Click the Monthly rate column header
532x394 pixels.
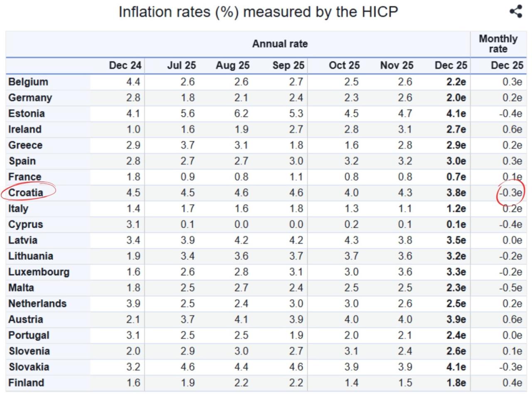(498, 44)
